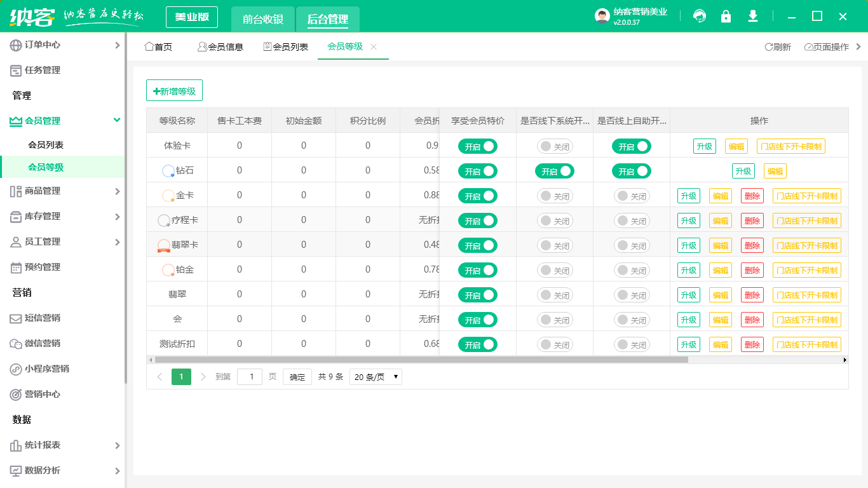The image size is (868, 488).
Task: Click the page number input field
Action: [250, 376]
